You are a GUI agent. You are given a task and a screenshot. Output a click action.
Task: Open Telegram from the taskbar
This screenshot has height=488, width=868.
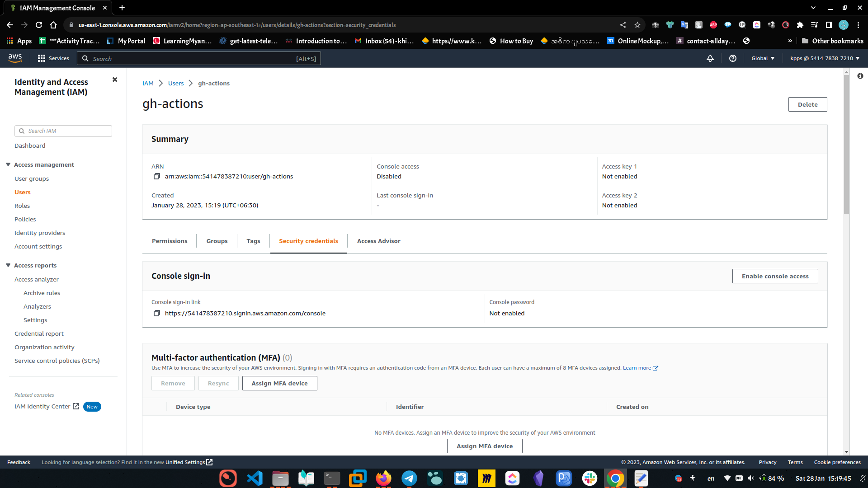point(410,478)
